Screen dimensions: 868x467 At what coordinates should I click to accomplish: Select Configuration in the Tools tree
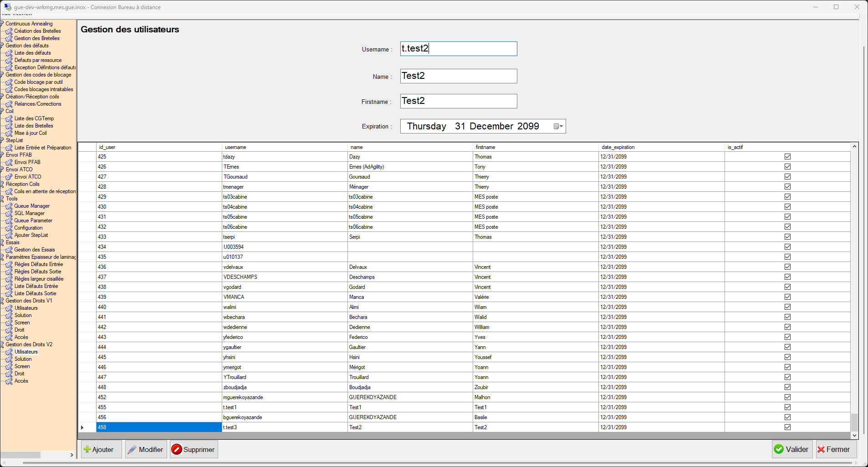pyautogui.click(x=28, y=228)
